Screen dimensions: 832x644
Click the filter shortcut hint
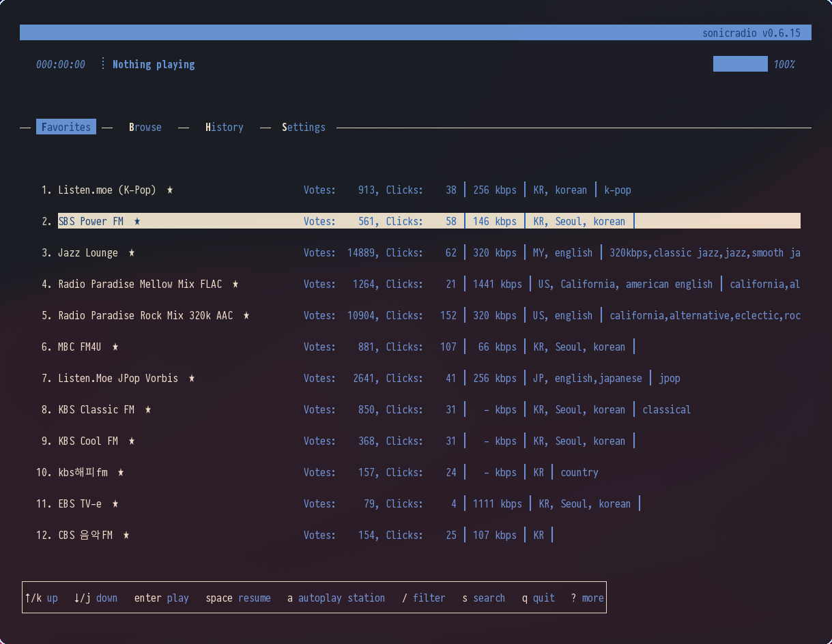tap(424, 598)
